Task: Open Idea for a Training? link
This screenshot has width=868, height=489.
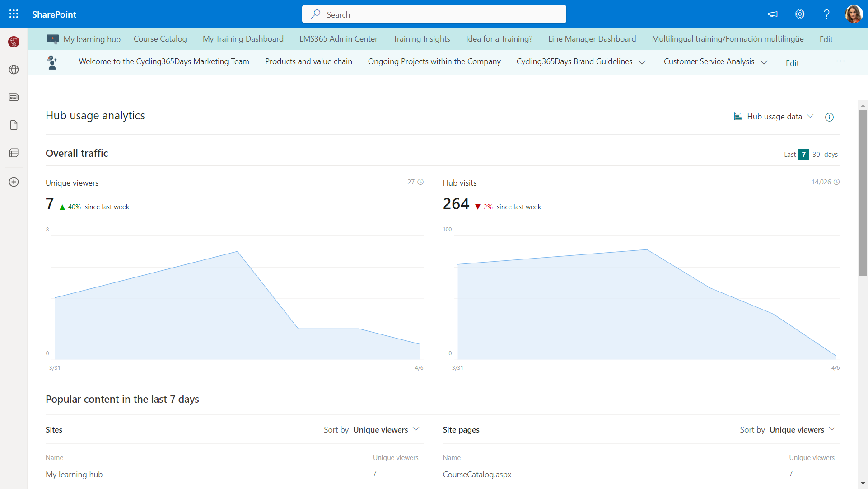Action: [499, 39]
